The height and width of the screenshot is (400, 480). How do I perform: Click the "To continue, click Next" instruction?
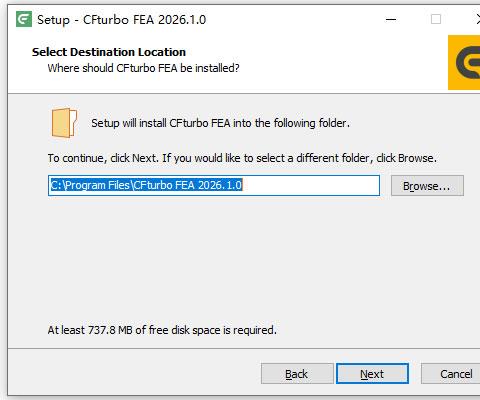click(242, 158)
